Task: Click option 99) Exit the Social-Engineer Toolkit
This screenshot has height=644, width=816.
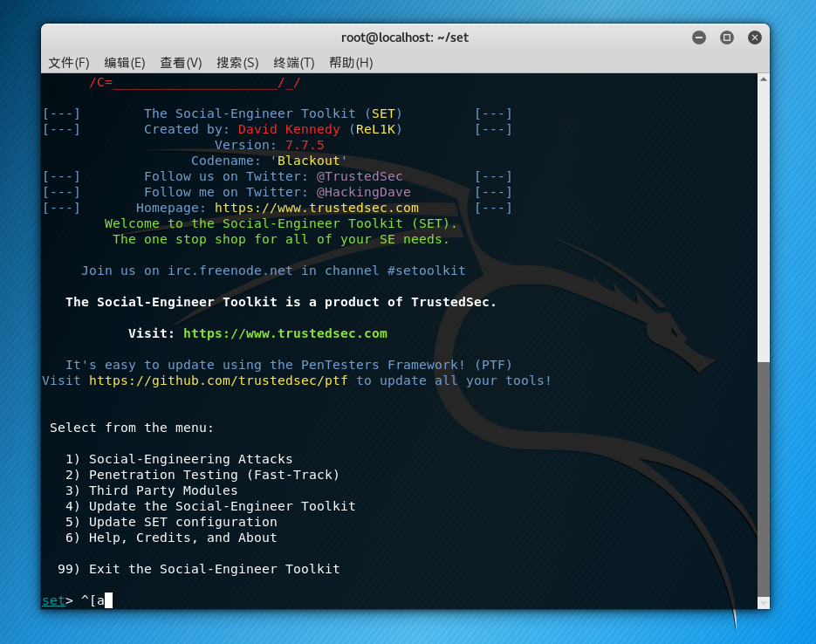Action: pyautogui.click(x=199, y=569)
